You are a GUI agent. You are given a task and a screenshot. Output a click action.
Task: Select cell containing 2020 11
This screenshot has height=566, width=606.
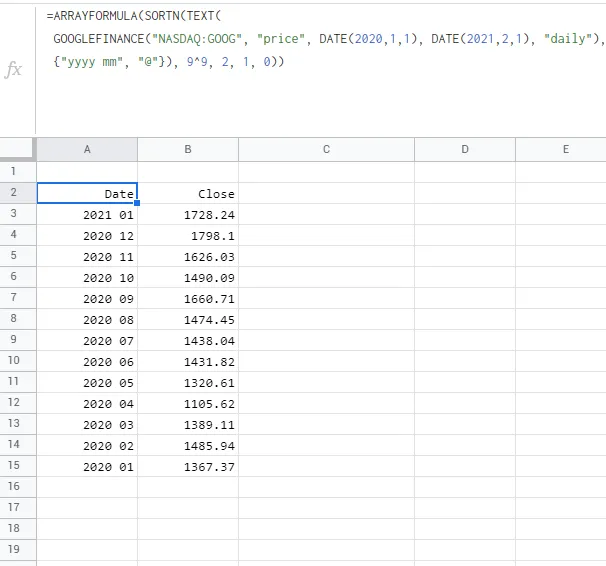(x=87, y=256)
